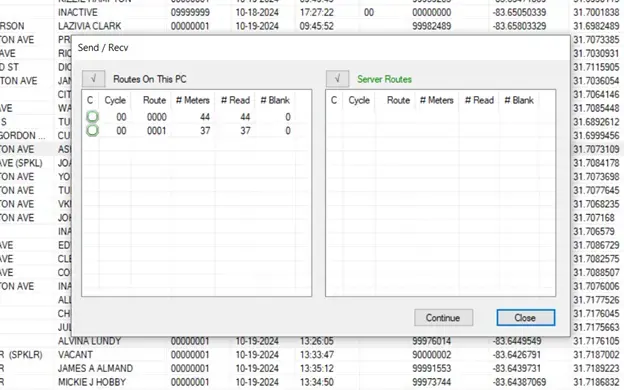Toggle the select-all check button for Routes On This PC
The image size is (624, 390).
(x=94, y=79)
